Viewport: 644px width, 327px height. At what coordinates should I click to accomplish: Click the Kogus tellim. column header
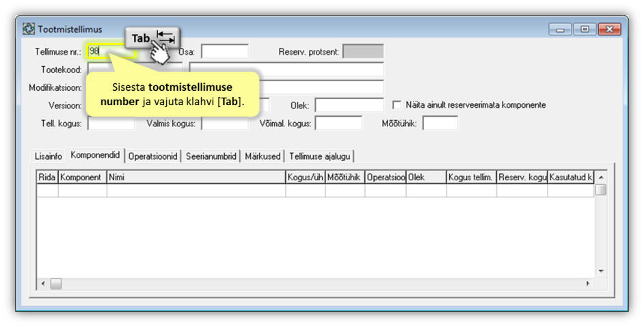point(472,177)
